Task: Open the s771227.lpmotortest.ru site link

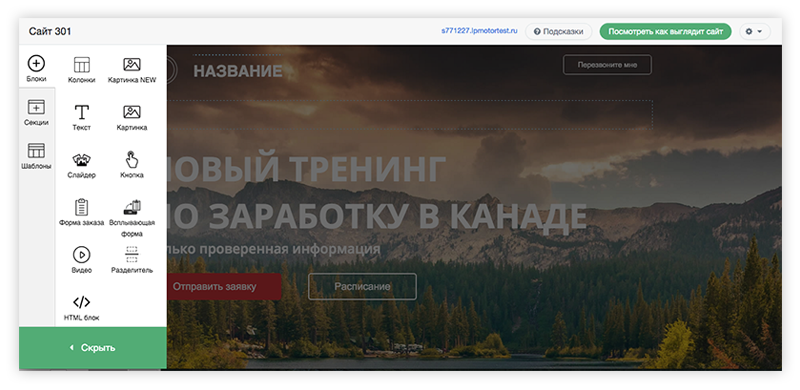Action: 479,31
